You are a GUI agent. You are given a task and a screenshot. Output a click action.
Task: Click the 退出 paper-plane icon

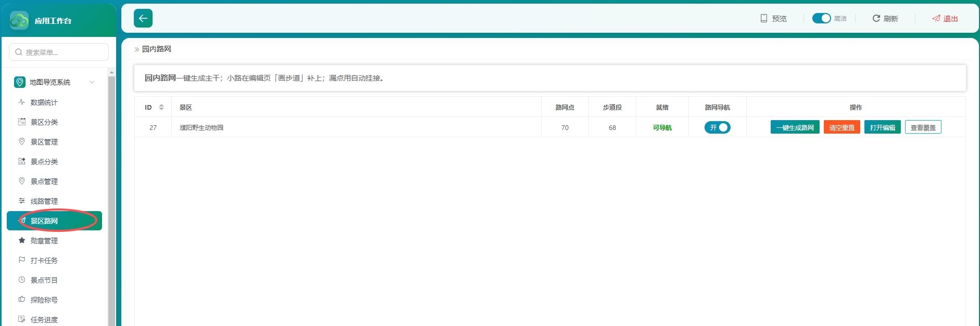[936, 18]
